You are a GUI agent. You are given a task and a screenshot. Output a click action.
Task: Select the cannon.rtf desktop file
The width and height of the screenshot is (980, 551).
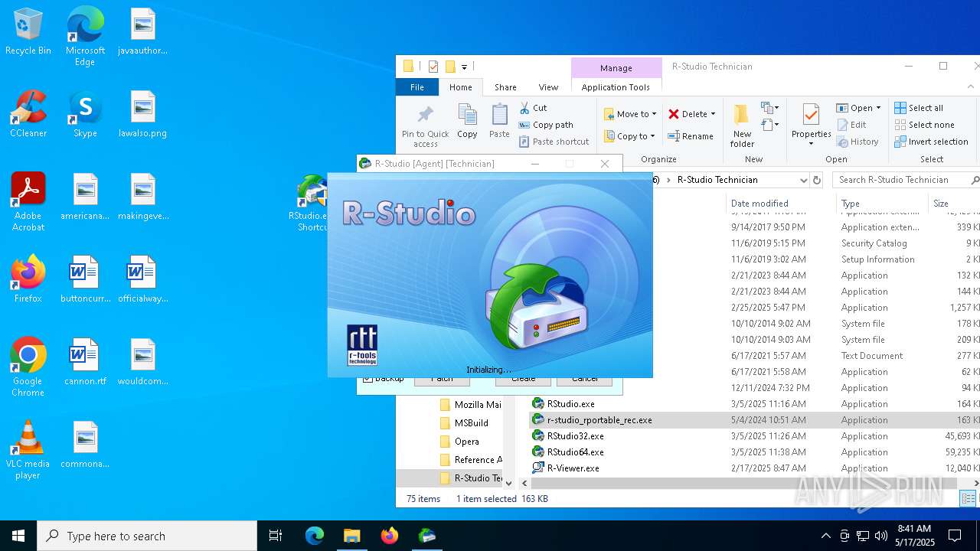(85, 363)
